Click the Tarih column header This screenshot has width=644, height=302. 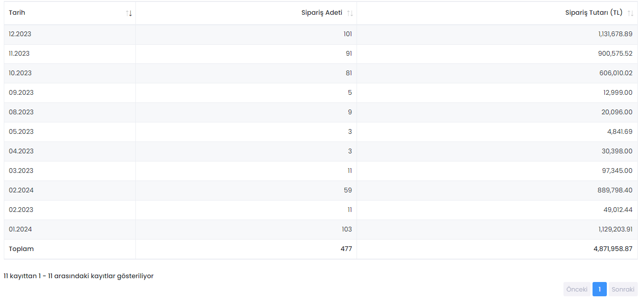(70, 13)
